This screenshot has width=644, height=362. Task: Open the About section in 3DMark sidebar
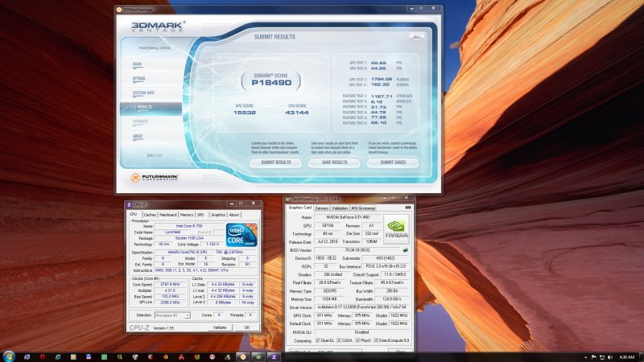click(x=138, y=136)
